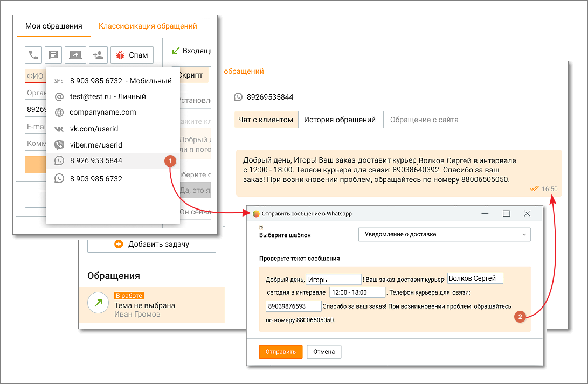Click the phone call icon button
Image resolution: width=588 pixels, height=384 pixels.
33,55
